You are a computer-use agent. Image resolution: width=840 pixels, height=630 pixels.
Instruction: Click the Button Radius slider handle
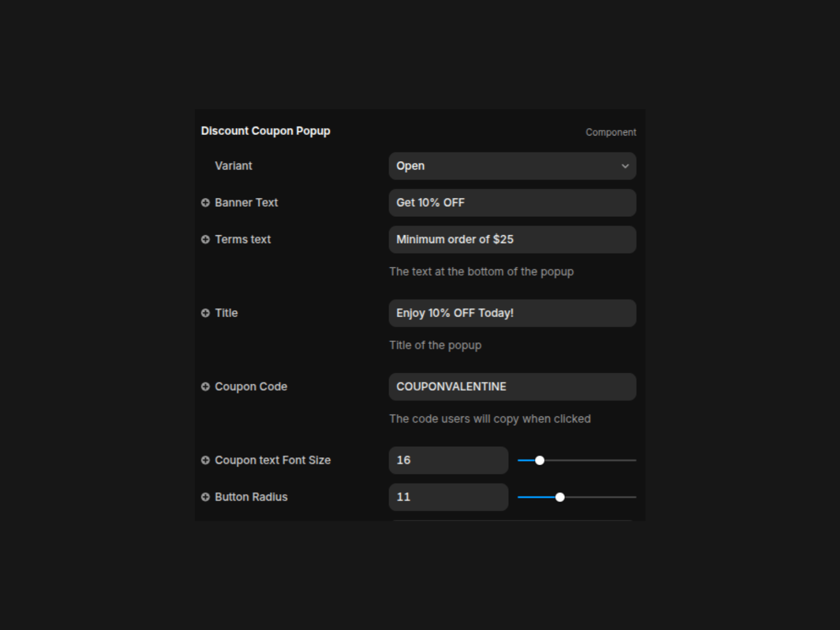coord(560,497)
